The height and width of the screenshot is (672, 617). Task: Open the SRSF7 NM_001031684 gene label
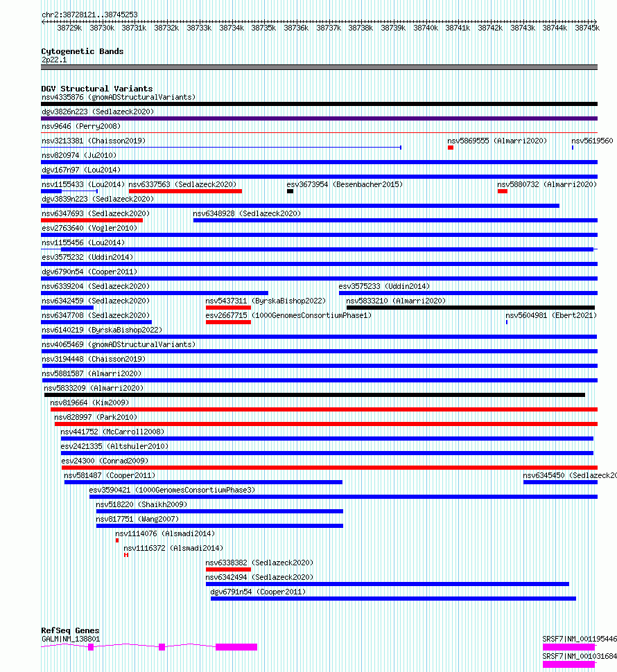click(x=580, y=657)
